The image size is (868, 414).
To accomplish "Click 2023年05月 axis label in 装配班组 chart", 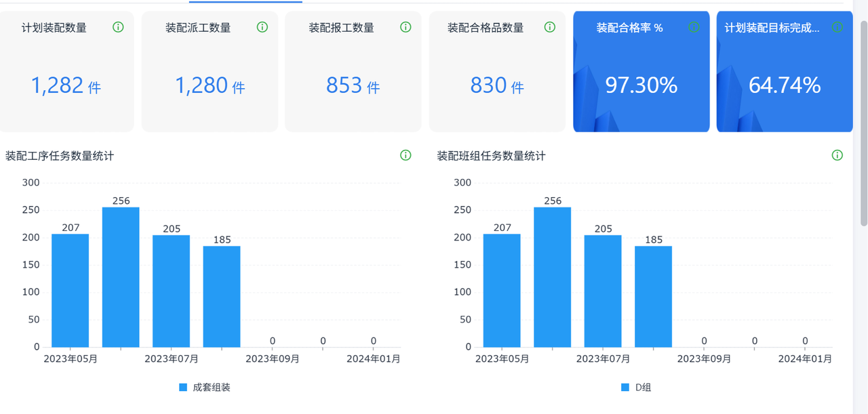I will 502,359.
